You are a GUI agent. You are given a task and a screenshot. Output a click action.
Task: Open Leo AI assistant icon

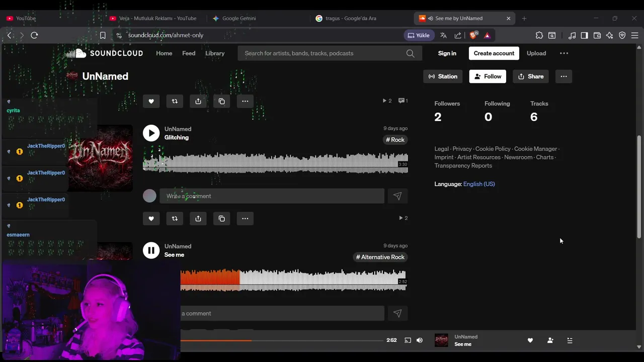click(610, 35)
